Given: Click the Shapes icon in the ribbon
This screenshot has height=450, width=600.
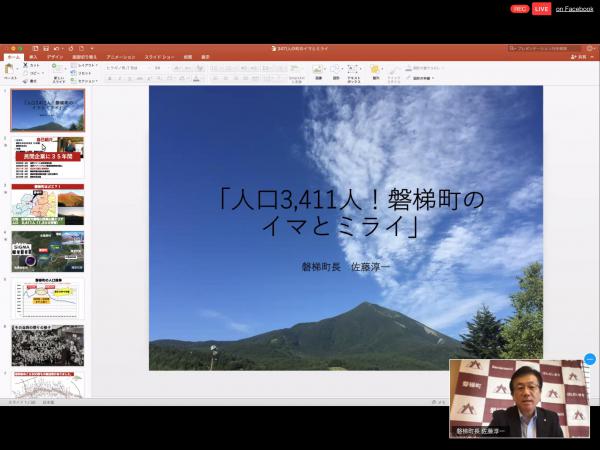Looking at the screenshot, I should click(336, 71).
